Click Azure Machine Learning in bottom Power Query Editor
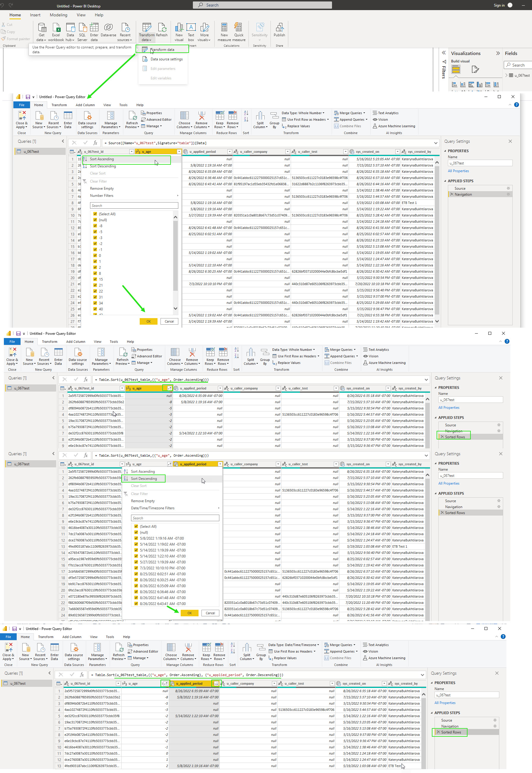532x773 pixels. click(x=384, y=658)
